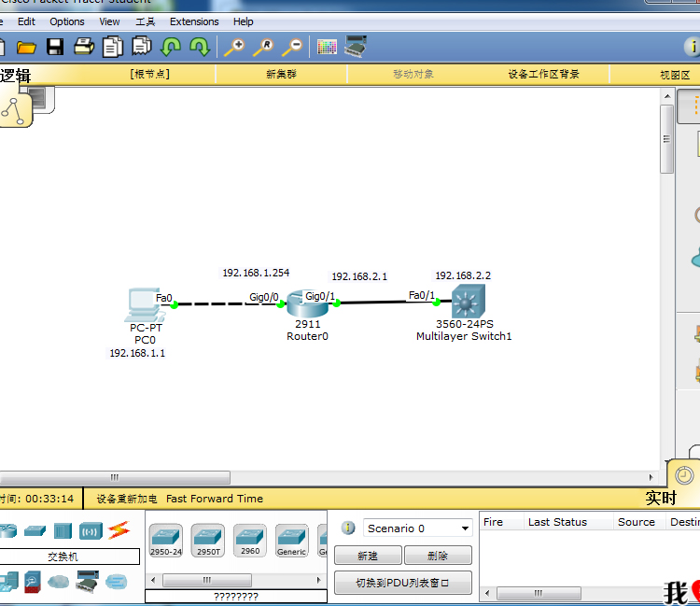Image resolution: width=700 pixels, height=606 pixels.
Task: Choose the Multiuser Connection category icon
Action: 116,582
